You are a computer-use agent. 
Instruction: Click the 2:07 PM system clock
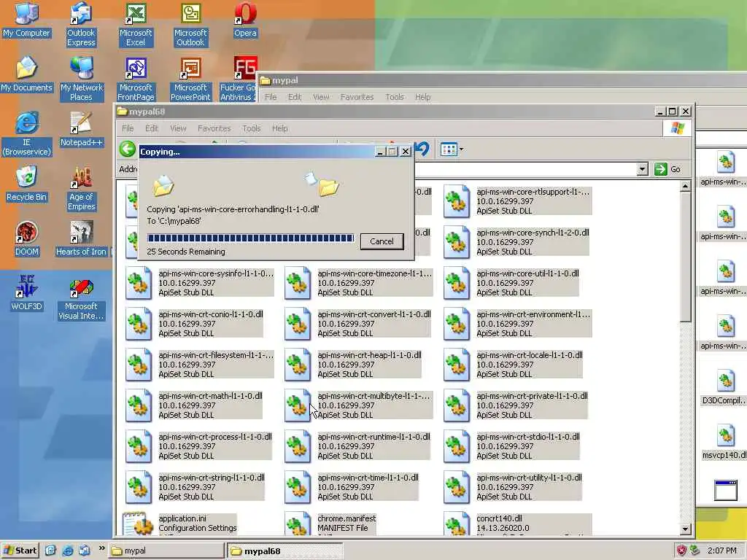721,551
